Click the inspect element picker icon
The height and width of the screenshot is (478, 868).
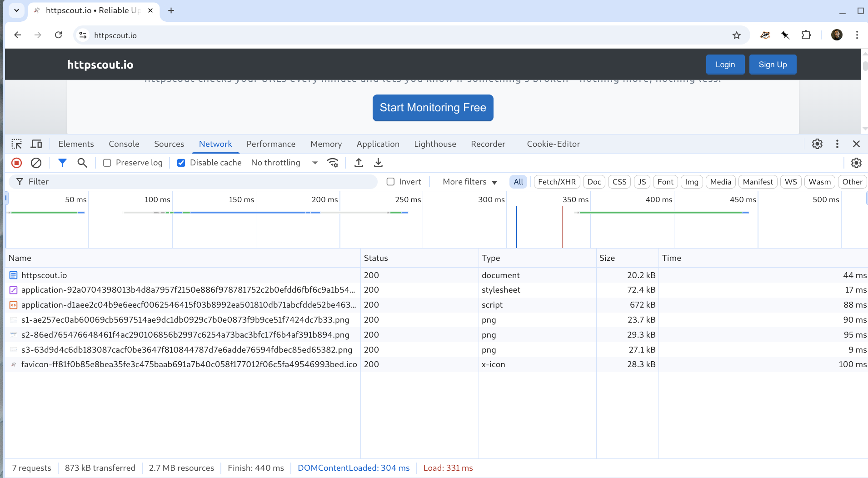pos(17,144)
